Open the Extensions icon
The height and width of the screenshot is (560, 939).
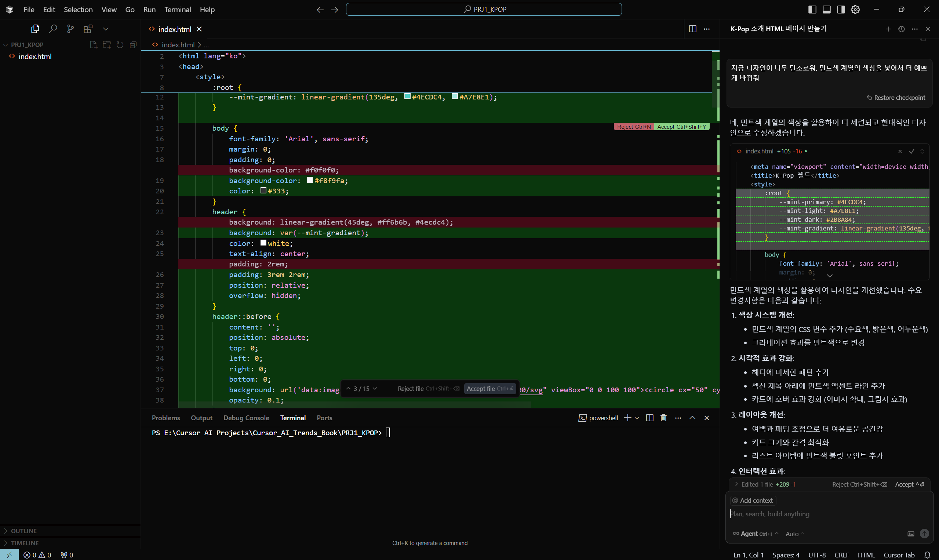coord(88,29)
